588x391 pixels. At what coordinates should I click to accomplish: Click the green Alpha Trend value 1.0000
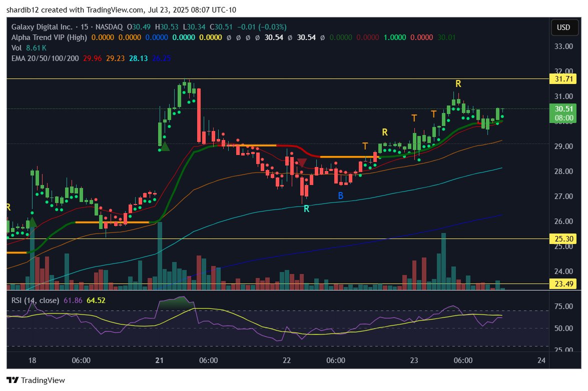pyautogui.click(x=395, y=37)
